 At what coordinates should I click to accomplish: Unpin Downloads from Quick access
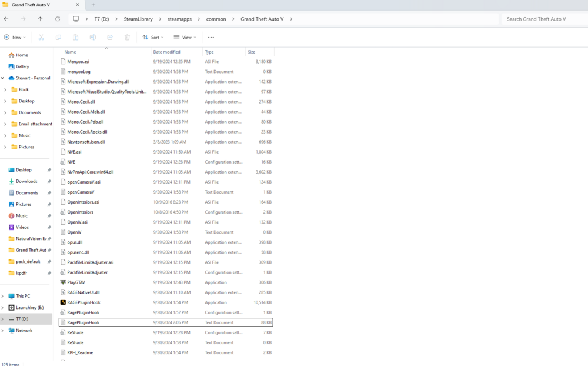click(49, 181)
